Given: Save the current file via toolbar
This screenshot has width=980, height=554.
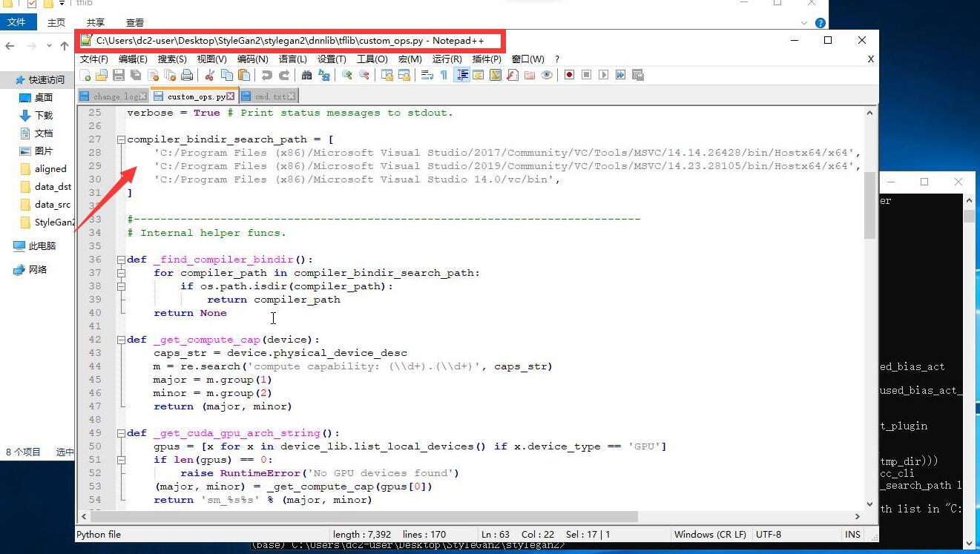Looking at the screenshot, I should (x=119, y=75).
